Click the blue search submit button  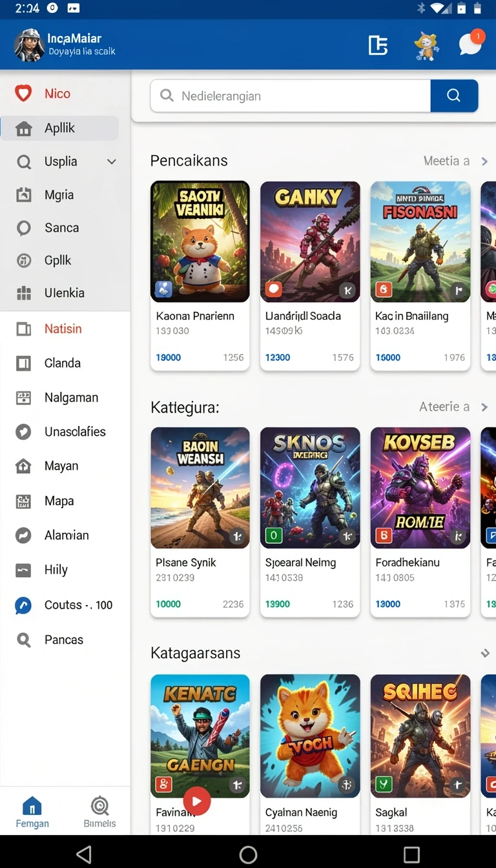tap(454, 96)
